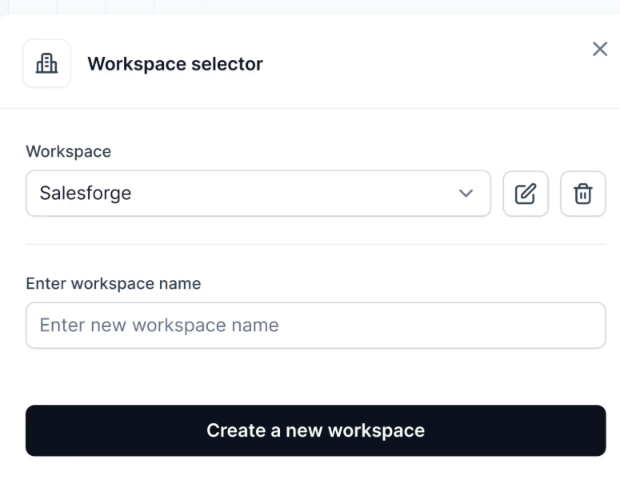The height and width of the screenshot is (503, 620).
Task: Edit the Salesforge workspace name
Action: [x=525, y=193]
